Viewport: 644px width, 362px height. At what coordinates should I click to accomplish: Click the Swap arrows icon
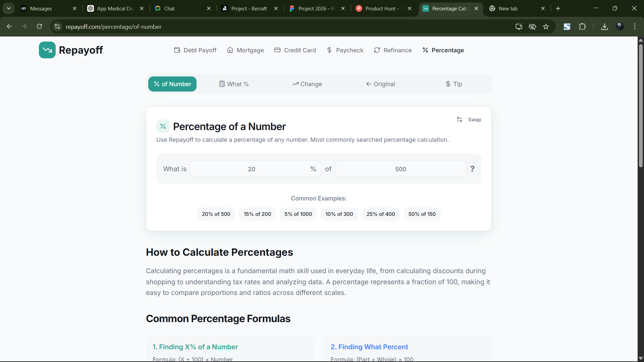(460, 120)
